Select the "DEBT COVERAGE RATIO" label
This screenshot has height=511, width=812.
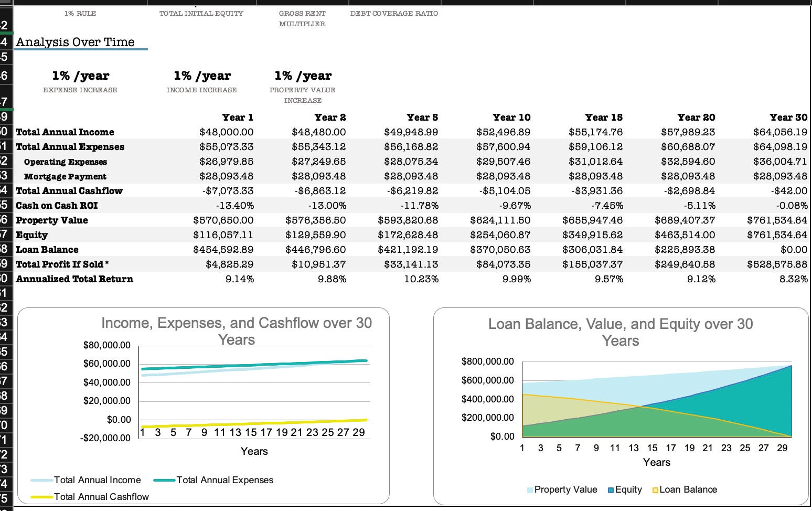point(394,14)
